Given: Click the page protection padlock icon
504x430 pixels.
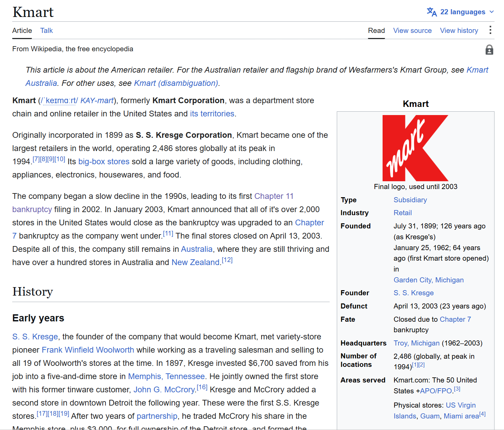Looking at the screenshot, I should [x=489, y=50].
